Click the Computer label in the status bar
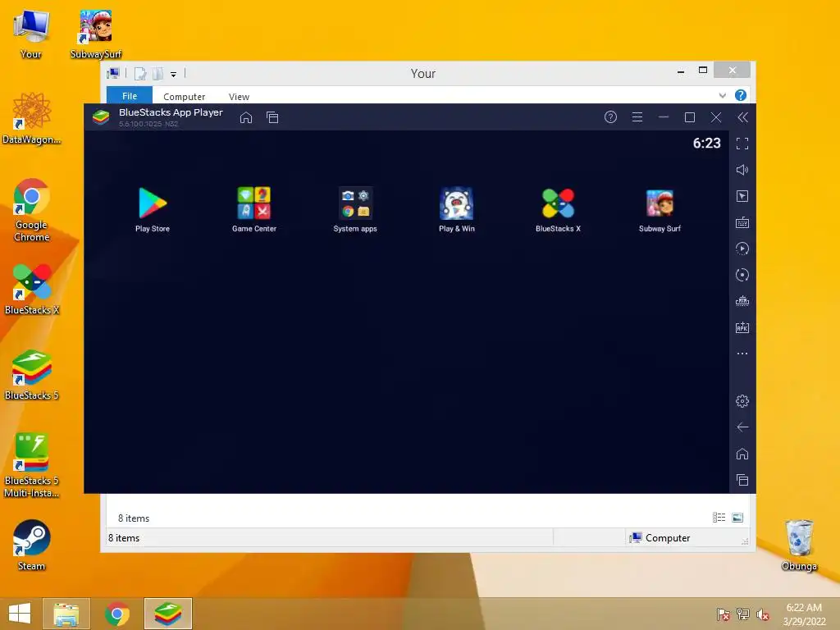Screen dimensions: 840x630 pos(668,538)
